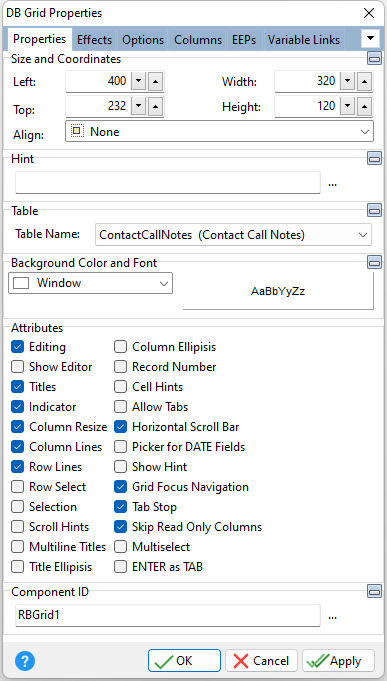Click the Width value field 320
The height and width of the screenshot is (681, 387).
click(307, 81)
